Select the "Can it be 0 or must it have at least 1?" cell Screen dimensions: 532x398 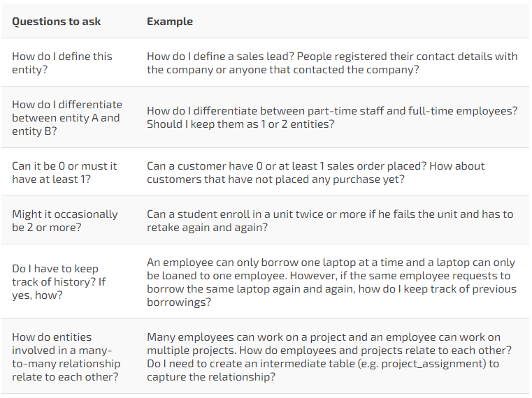click(x=64, y=172)
